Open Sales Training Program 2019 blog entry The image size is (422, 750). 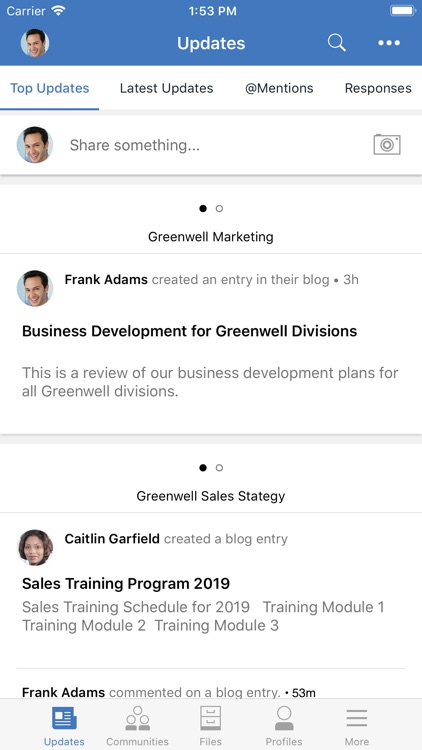(126, 584)
